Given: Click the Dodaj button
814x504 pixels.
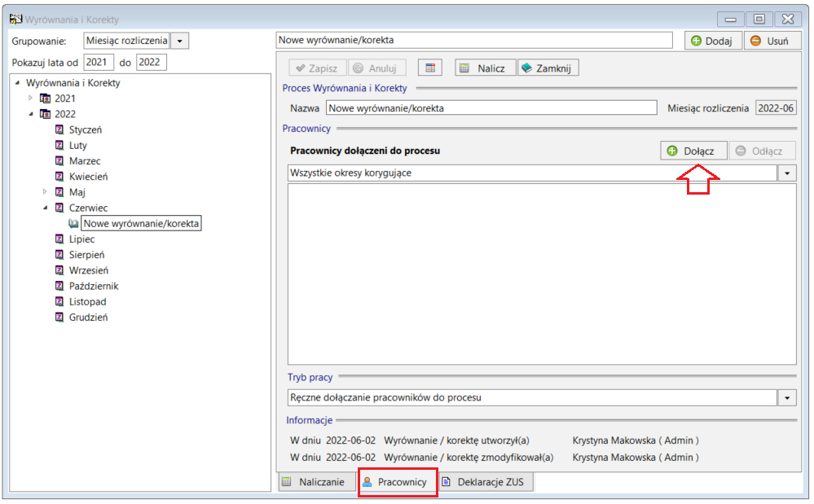Looking at the screenshot, I should click(x=712, y=41).
